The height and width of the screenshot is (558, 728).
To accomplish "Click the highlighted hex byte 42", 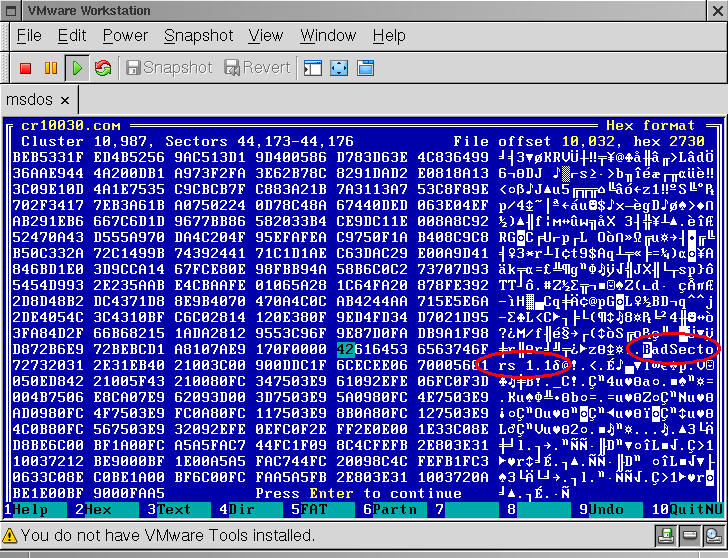I will coord(345,349).
